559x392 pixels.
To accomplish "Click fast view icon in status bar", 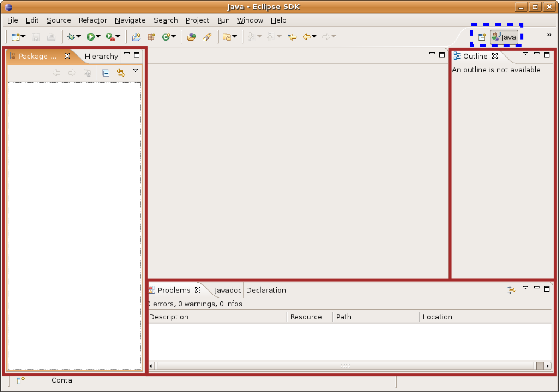I will [20, 380].
